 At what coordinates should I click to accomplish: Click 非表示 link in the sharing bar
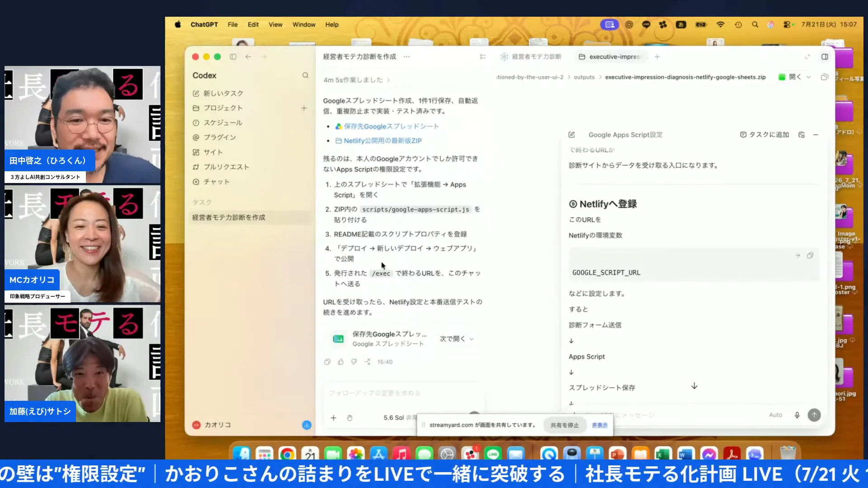pyautogui.click(x=600, y=425)
